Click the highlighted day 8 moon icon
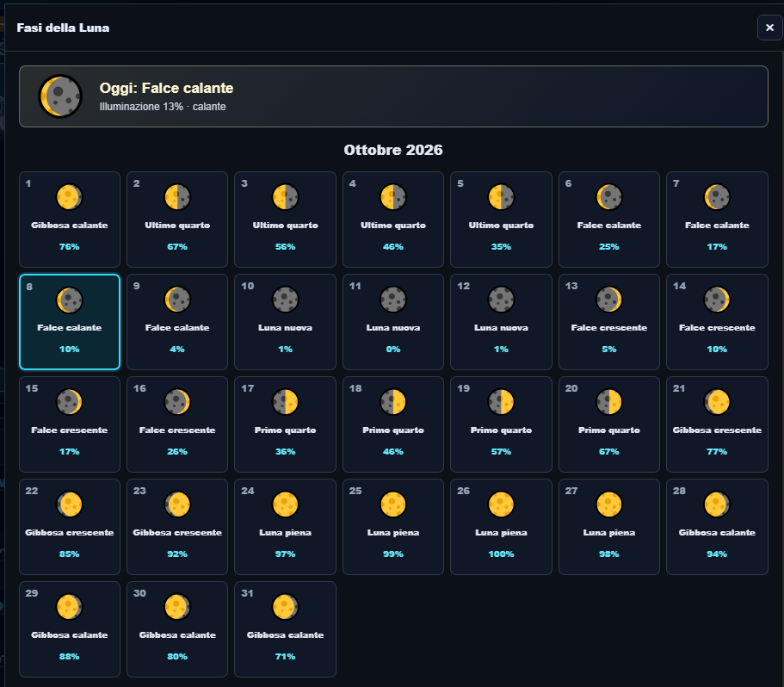The image size is (784, 687). pos(69,300)
